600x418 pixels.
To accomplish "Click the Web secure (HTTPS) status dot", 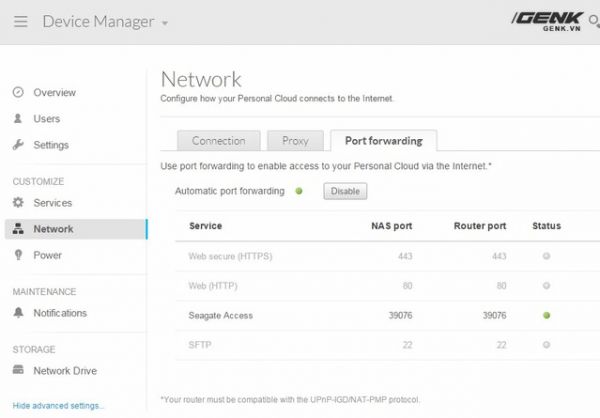I will point(546,256).
